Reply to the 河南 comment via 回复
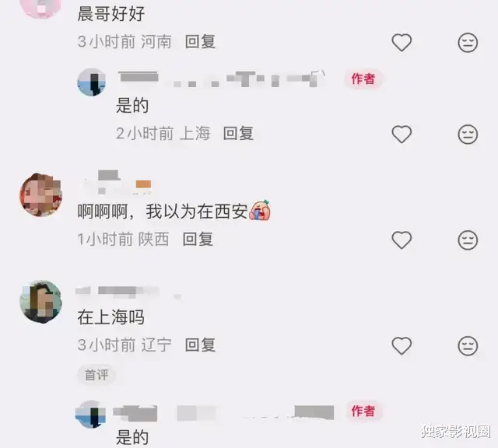 coord(200,42)
